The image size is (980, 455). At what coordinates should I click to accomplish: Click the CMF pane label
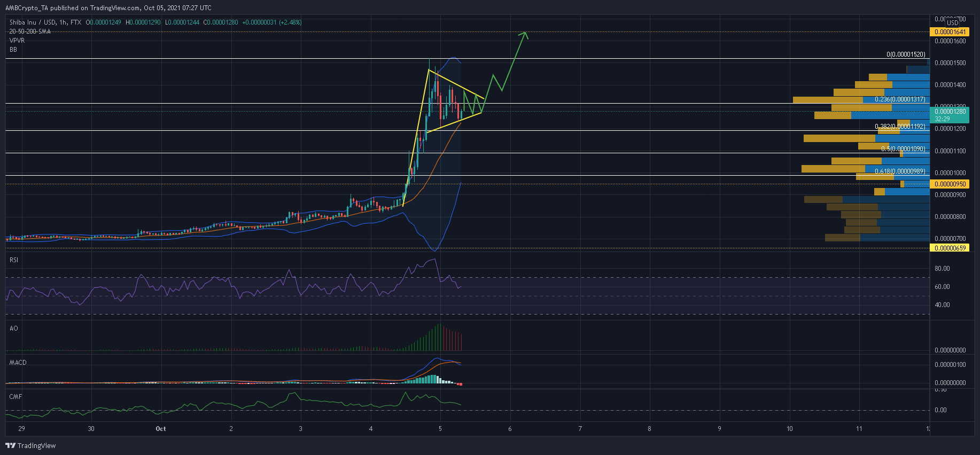[15, 397]
